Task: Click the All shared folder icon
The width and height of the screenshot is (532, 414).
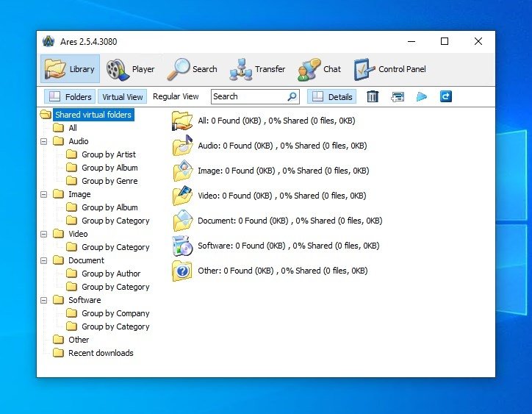Action: (181, 121)
